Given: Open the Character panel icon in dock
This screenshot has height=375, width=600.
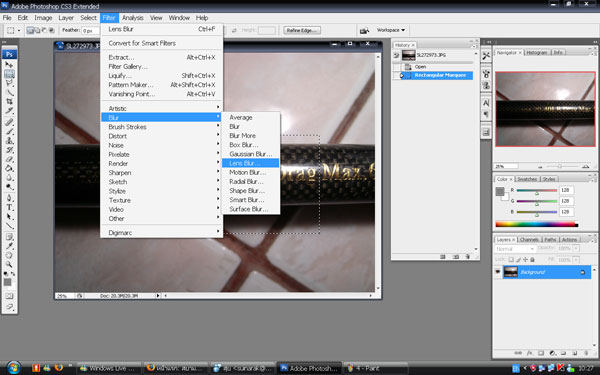Looking at the screenshot, I should [486, 103].
